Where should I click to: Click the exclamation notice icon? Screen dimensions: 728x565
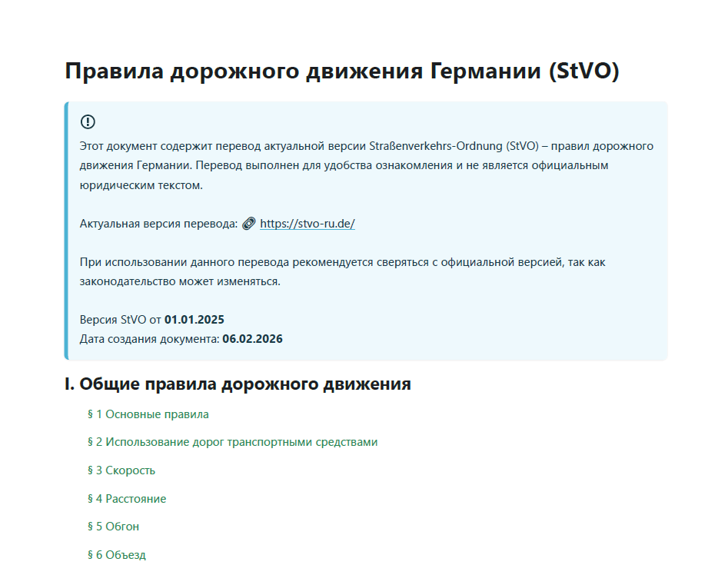tap(88, 121)
